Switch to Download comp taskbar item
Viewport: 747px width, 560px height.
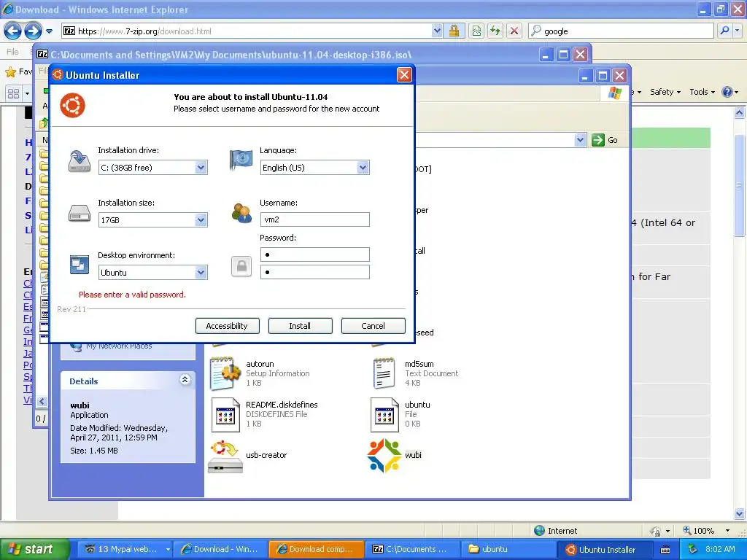click(317, 549)
